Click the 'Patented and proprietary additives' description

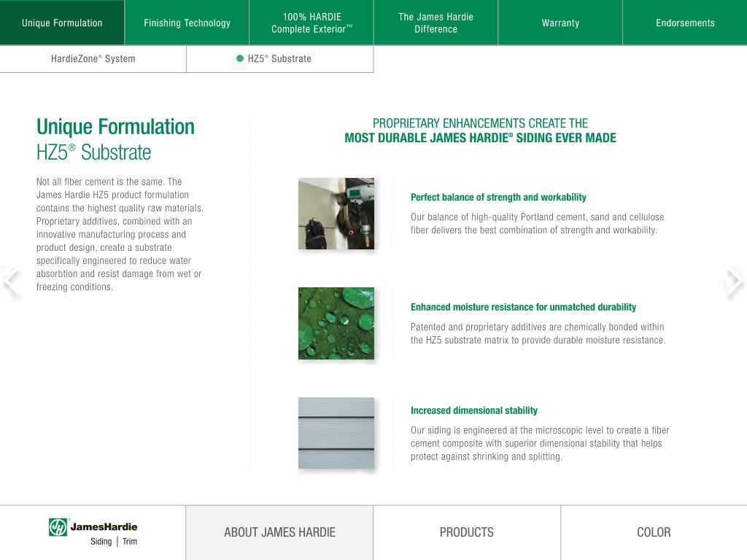point(538,333)
